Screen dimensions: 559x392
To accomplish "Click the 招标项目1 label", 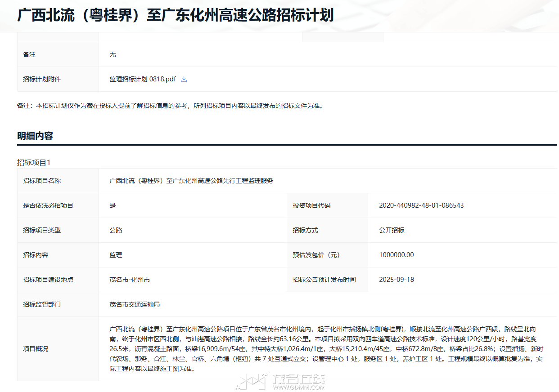I will pyautogui.click(x=34, y=162).
